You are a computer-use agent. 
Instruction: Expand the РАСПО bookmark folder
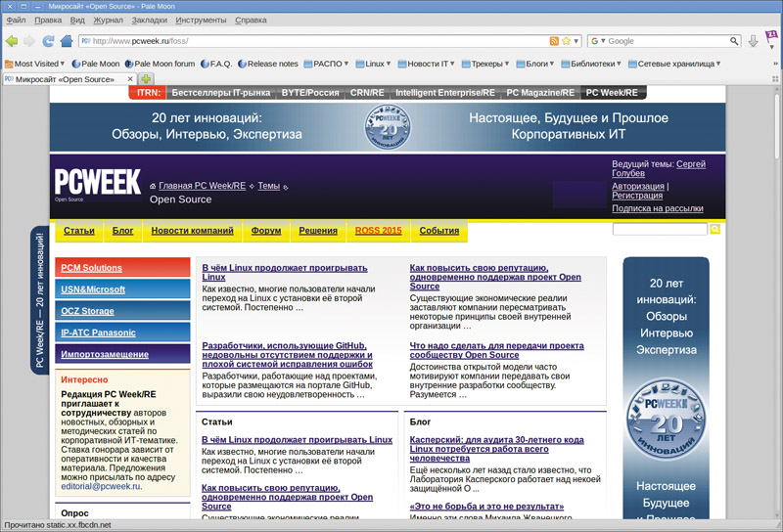click(326, 64)
